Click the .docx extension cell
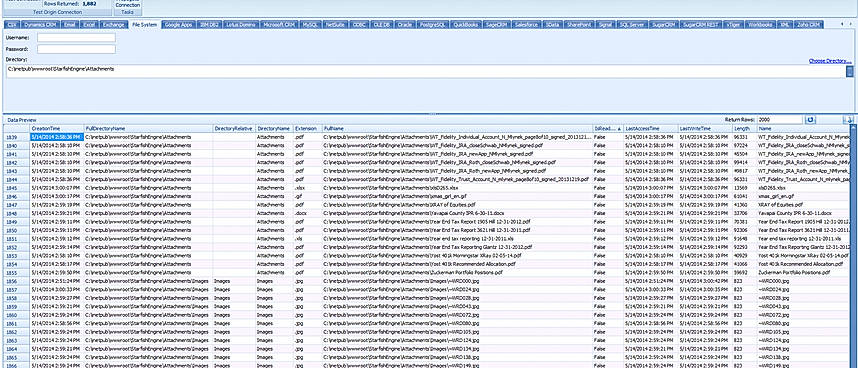Viewport: 858px width, 368px height. tap(308, 213)
